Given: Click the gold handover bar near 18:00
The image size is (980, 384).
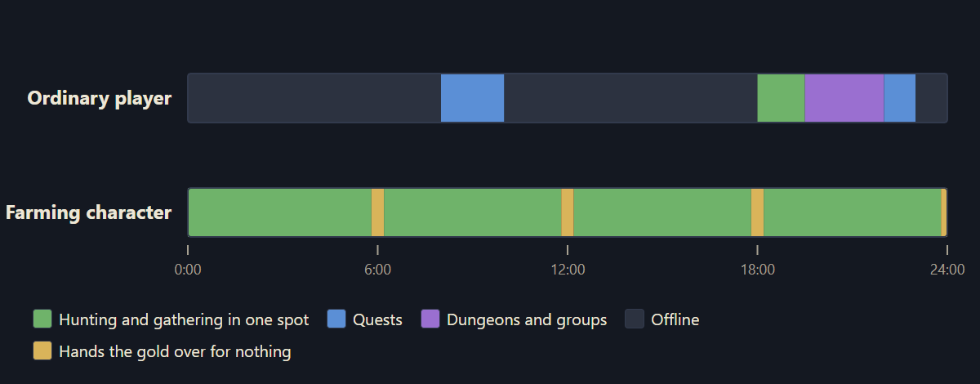Looking at the screenshot, I should 757,212.
